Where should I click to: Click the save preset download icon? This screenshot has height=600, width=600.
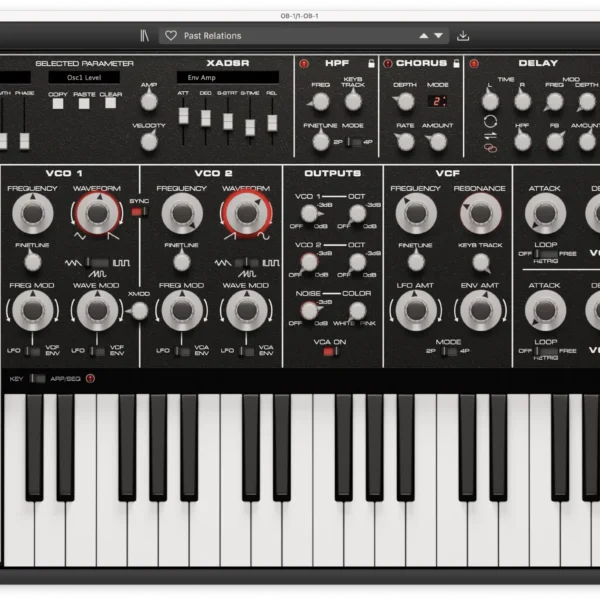tap(463, 36)
